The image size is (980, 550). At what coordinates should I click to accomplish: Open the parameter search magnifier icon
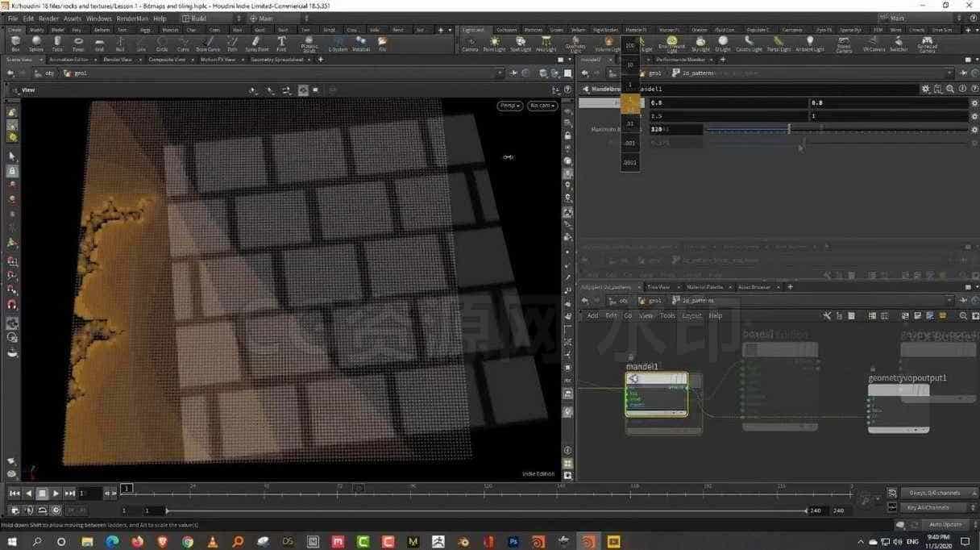(x=950, y=89)
